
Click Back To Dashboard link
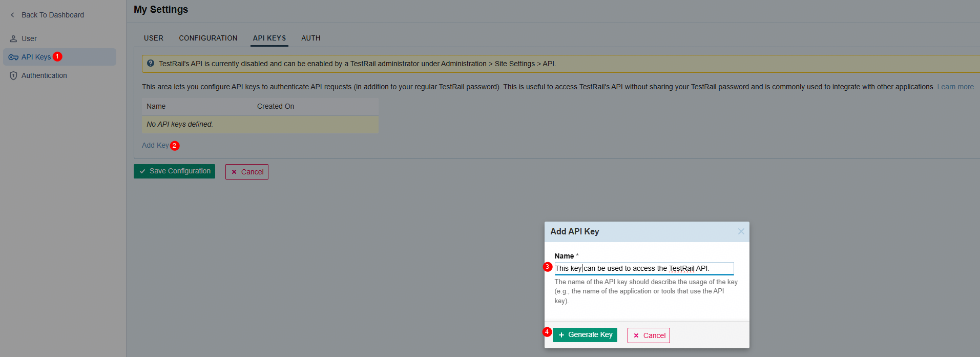click(x=53, y=15)
